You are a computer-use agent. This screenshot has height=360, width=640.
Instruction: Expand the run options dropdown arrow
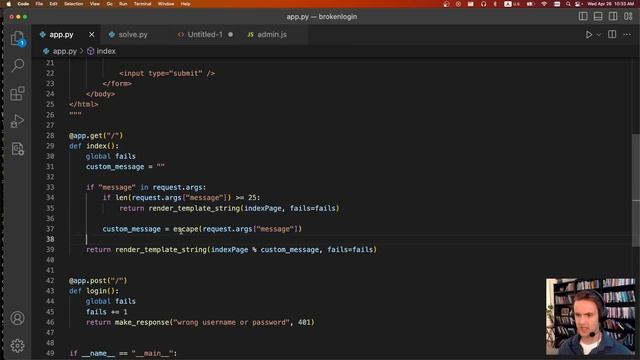coord(598,35)
